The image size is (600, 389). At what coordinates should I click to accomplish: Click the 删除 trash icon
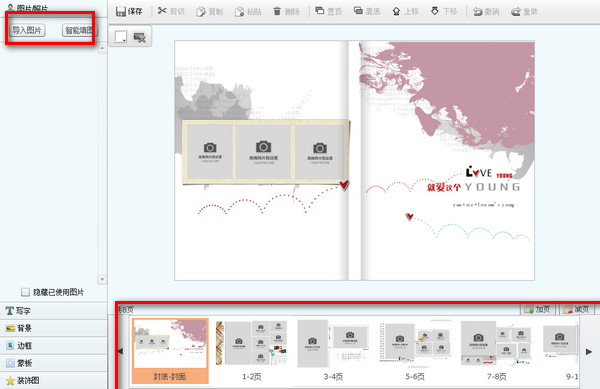(x=277, y=11)
